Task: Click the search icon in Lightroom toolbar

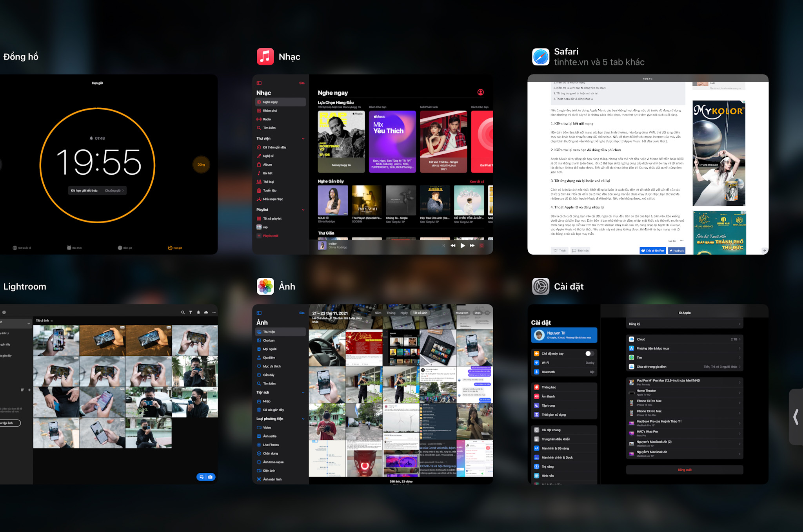Action: pos(183,312)
